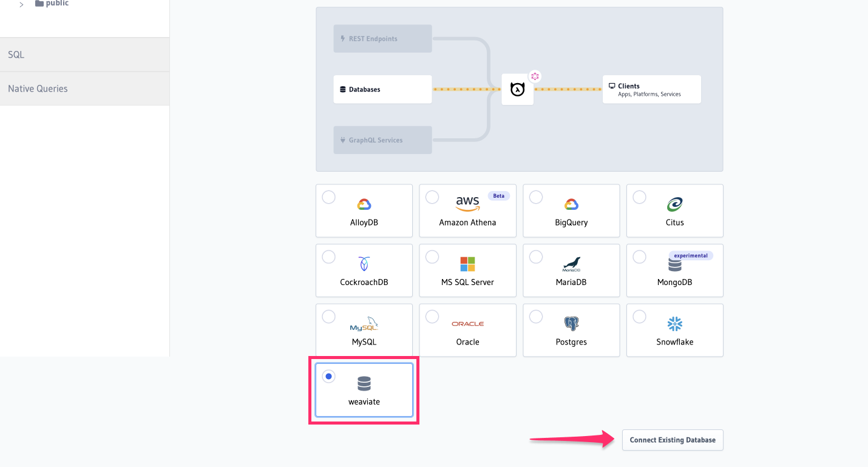The image size is (868, 467).
Task: Select the MySQL radio button
Action: pos(328,316)
